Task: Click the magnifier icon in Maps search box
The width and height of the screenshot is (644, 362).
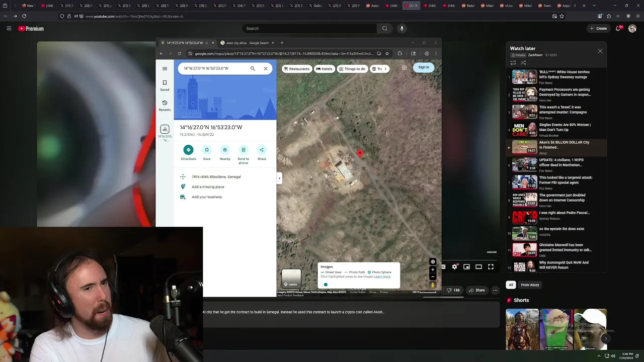Action: coord(253,68)
